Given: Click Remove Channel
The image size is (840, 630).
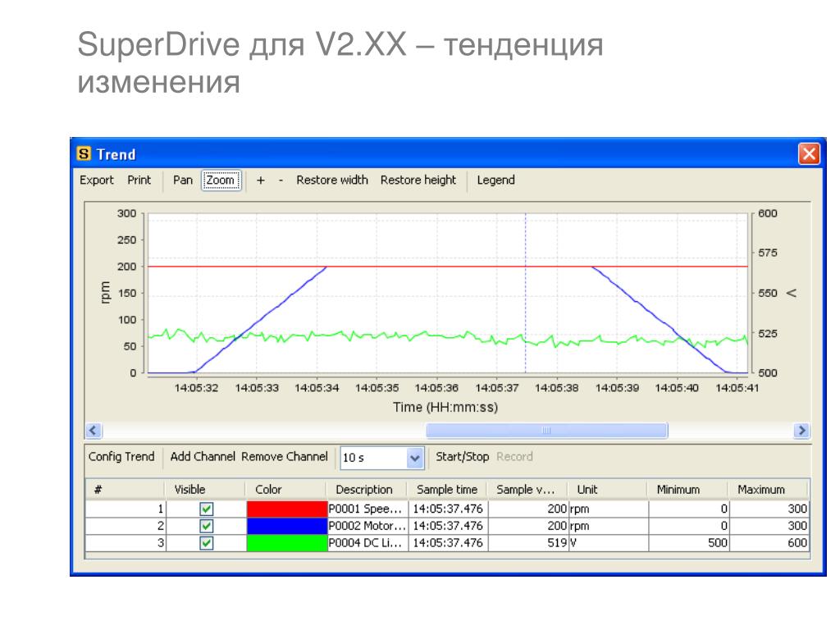Looking at the screenshot, I should (x=285, y=456).
